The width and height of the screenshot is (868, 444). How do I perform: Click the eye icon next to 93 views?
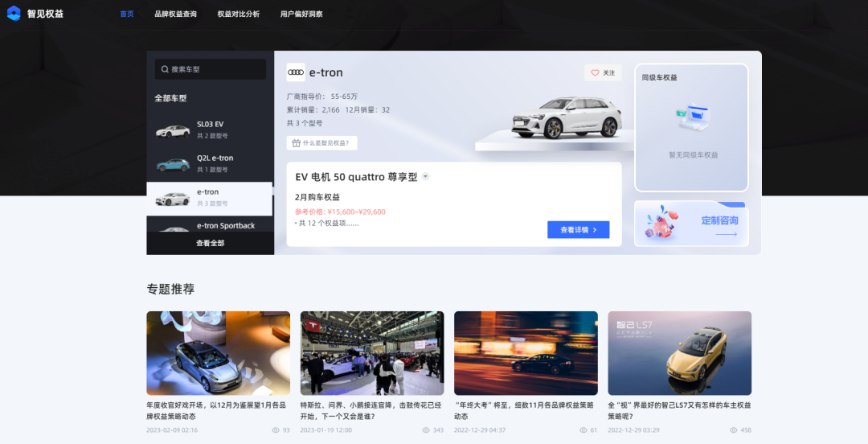pyautogui.click(x=276, y=430)
